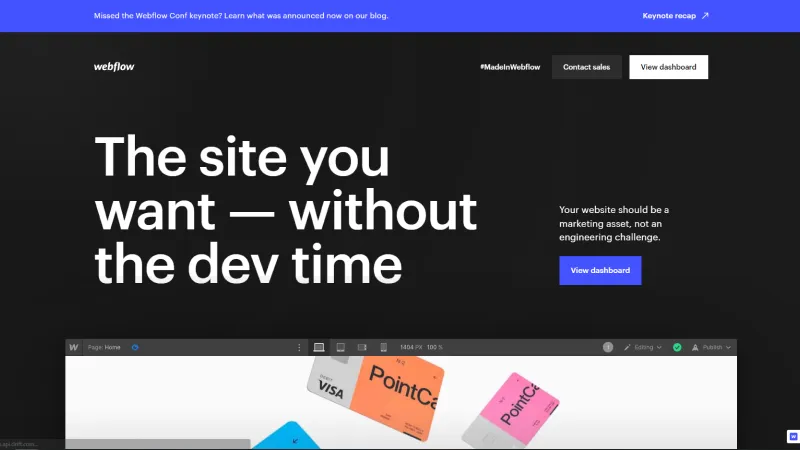Click the Keynote recap arrow icon

point(705,16)
